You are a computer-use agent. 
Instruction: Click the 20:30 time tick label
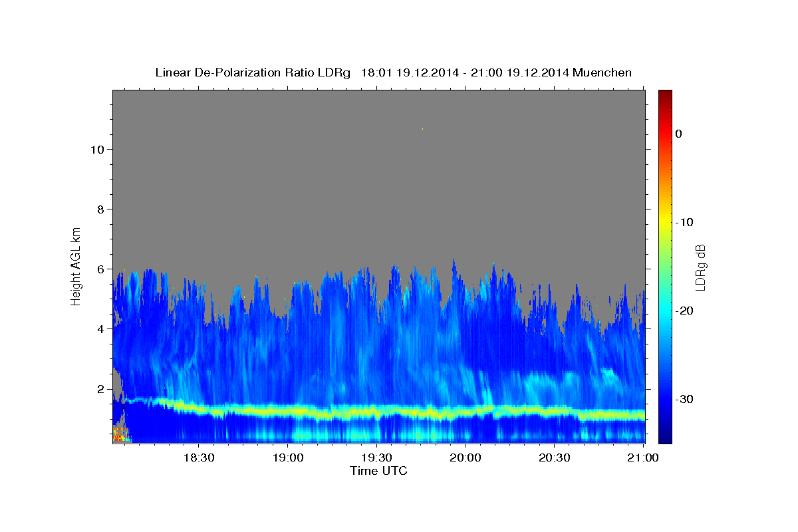coord(554,458)
